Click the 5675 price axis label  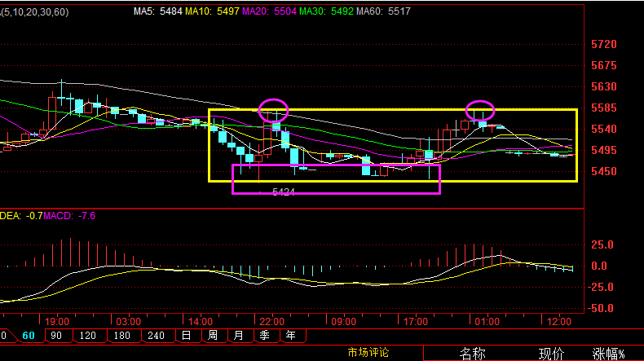coord(604,66)
